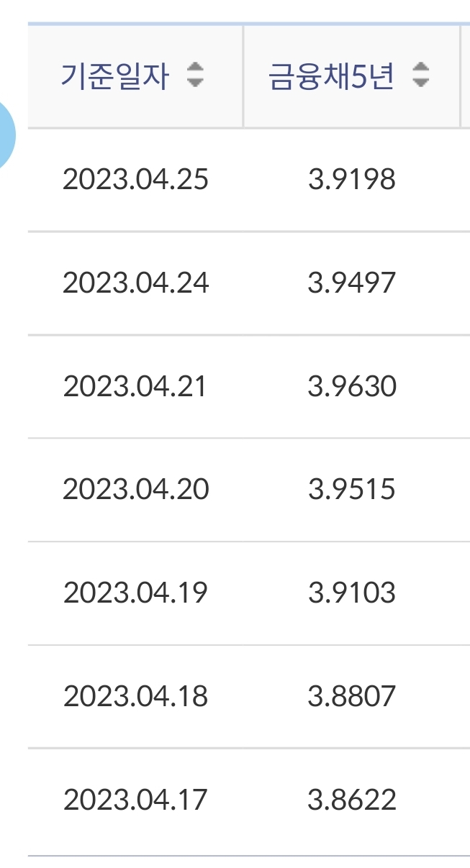Tap the 2023.04.19 date cell
The width and height of the screenshot is (470, 868).
tap(135, 593)
